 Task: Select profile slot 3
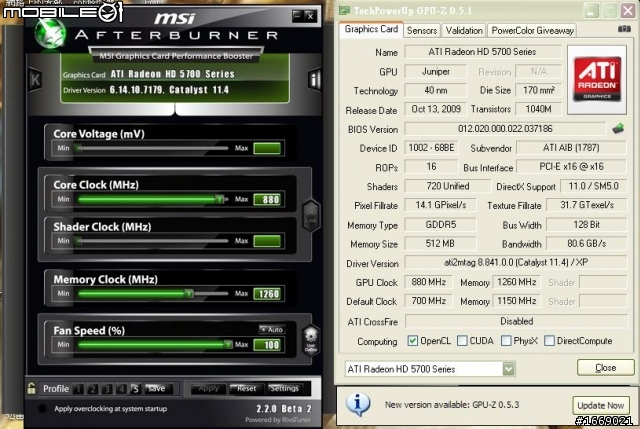click(x=107, y=389)
